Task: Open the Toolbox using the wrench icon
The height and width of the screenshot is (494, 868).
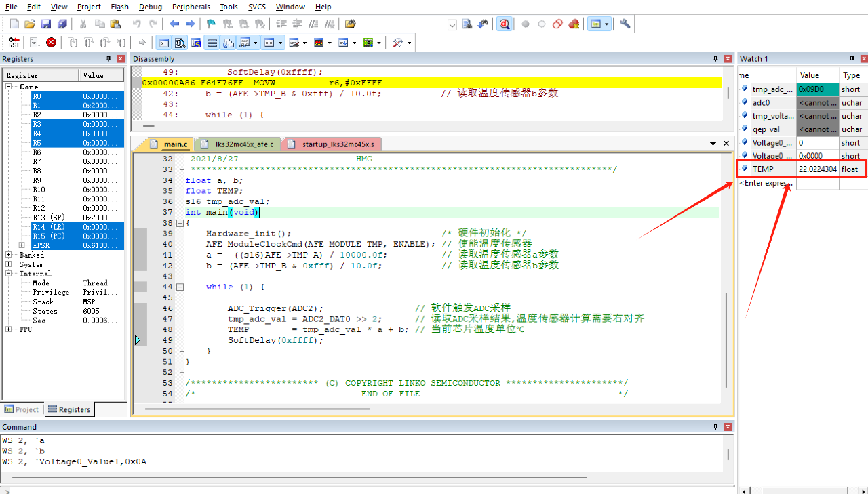Action: point(397,42)
